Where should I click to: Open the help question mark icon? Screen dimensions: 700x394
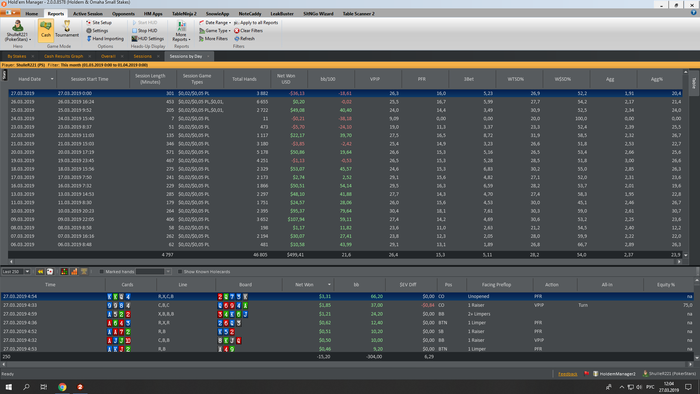(x=693, y=13)
